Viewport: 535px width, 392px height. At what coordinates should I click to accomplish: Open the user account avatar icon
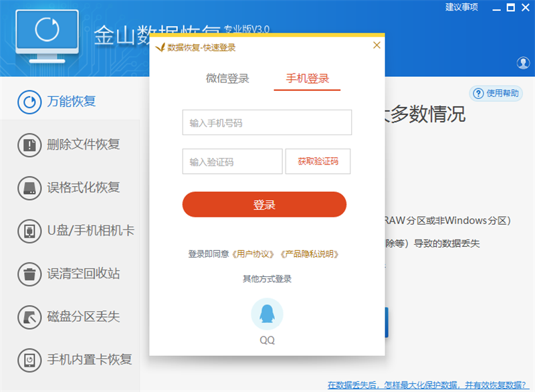tap(523, 63)
